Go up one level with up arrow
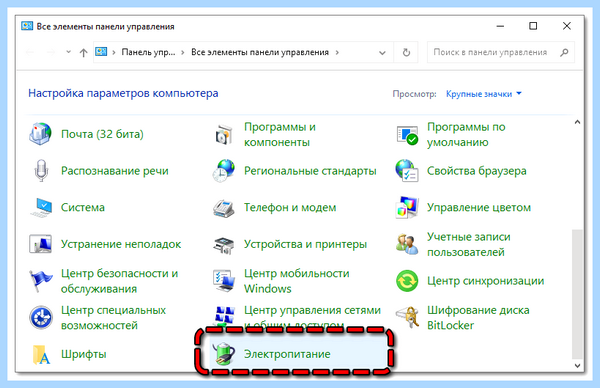The width and height of the screenshot is (600, 388). coord(83,52)
